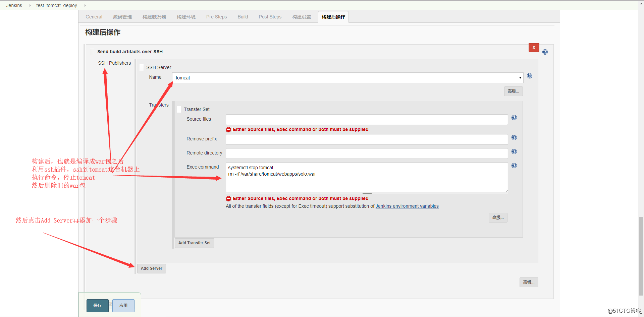This screenshot has height=317, width=644.
Task: Click the 高级 button inside Transfer Set
Action: coord(498,217)
